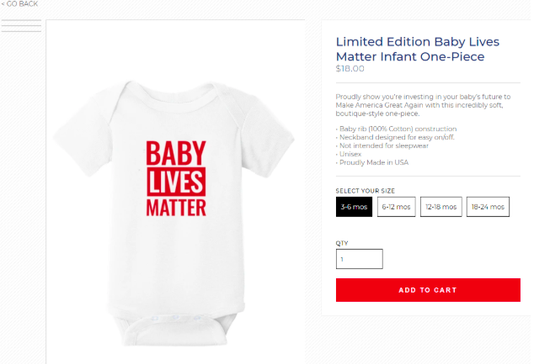Click the Neckband designed for easy on/off line
Screen dimensions: 550x364
pyautogui.click(x=395, y=137)
